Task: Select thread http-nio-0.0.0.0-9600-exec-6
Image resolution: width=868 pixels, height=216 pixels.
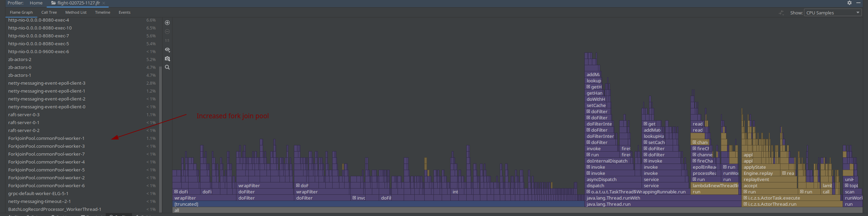Action: (82, 51)
